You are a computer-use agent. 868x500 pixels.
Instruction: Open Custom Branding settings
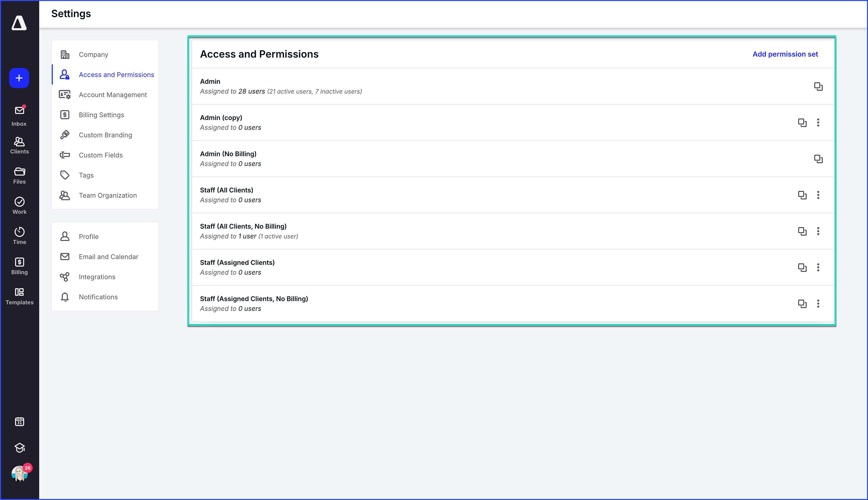point(105,135)
